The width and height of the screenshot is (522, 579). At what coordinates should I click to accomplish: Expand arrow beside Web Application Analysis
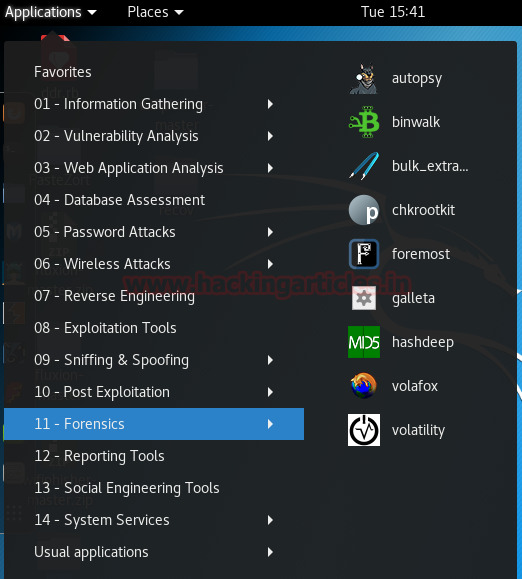270,168
